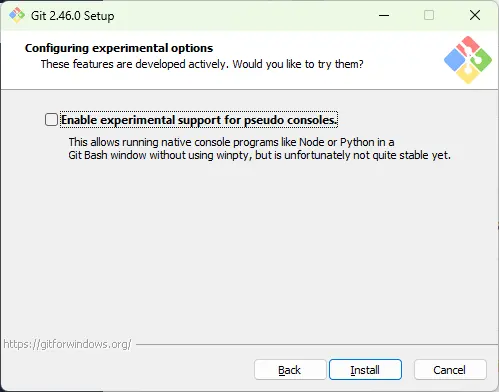
Task: Enable experimental support for pseudo consoles checkbox
Action: (51, 120)
